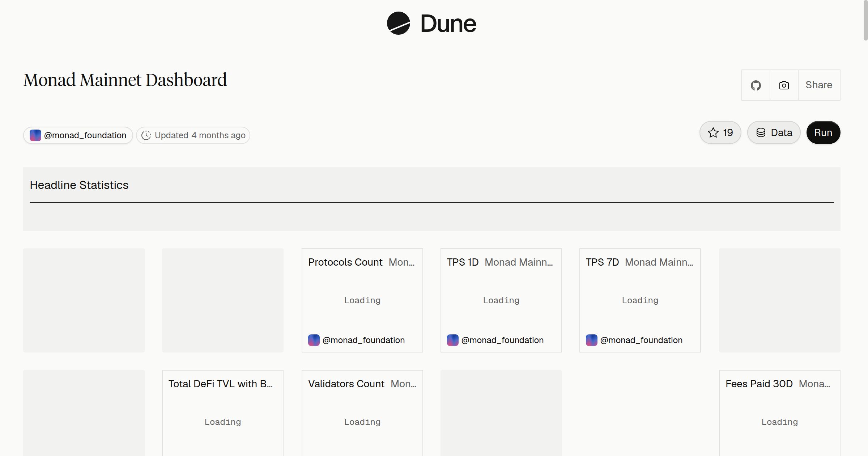The width and height of the screenshot is (868, 456).
Task: Click Loading text in TPS 1D card
Action: (x=501, y=300)
